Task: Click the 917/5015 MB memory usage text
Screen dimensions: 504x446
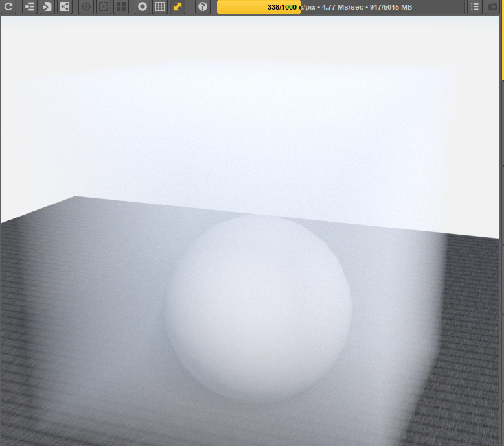Action: [x=391, y=7]
